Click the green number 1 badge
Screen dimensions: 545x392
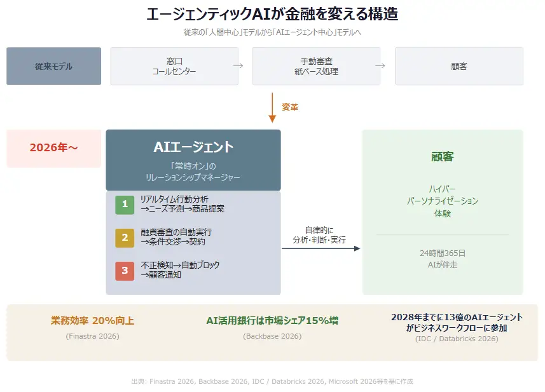click(125, 205)
